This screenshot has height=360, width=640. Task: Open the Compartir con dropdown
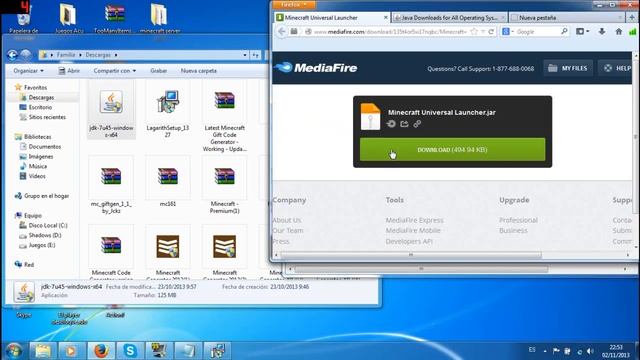point(115,71)
